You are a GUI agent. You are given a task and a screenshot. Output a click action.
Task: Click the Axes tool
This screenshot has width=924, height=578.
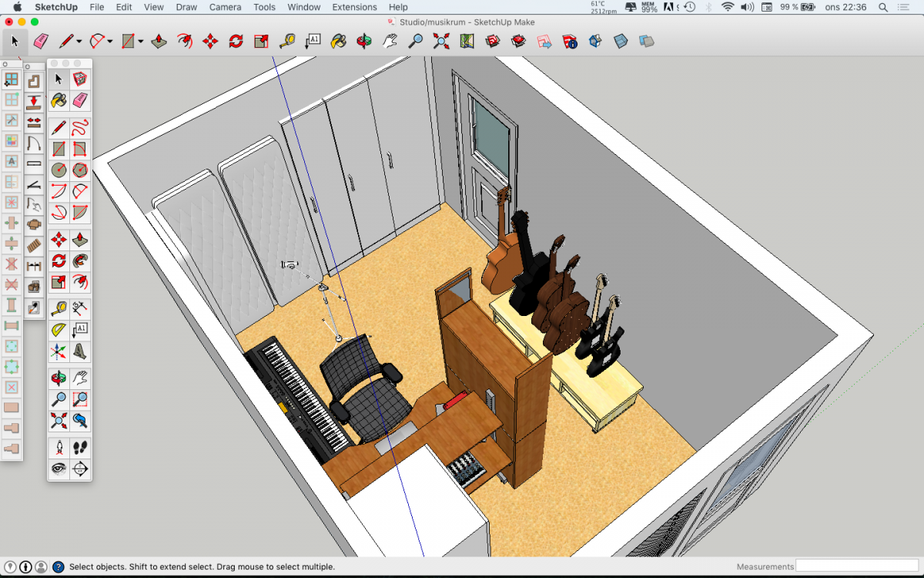point(59,352)
